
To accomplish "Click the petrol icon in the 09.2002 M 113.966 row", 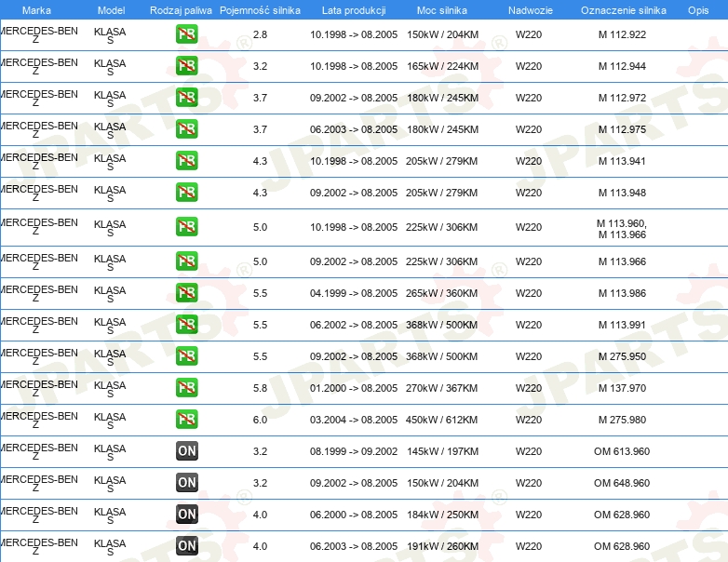I will point(186,261).
